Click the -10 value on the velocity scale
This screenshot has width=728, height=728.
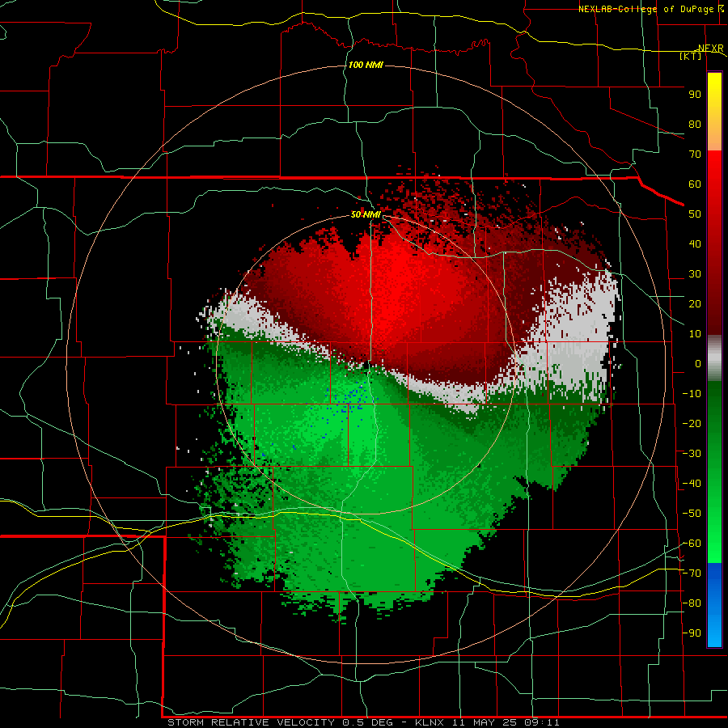692,394
